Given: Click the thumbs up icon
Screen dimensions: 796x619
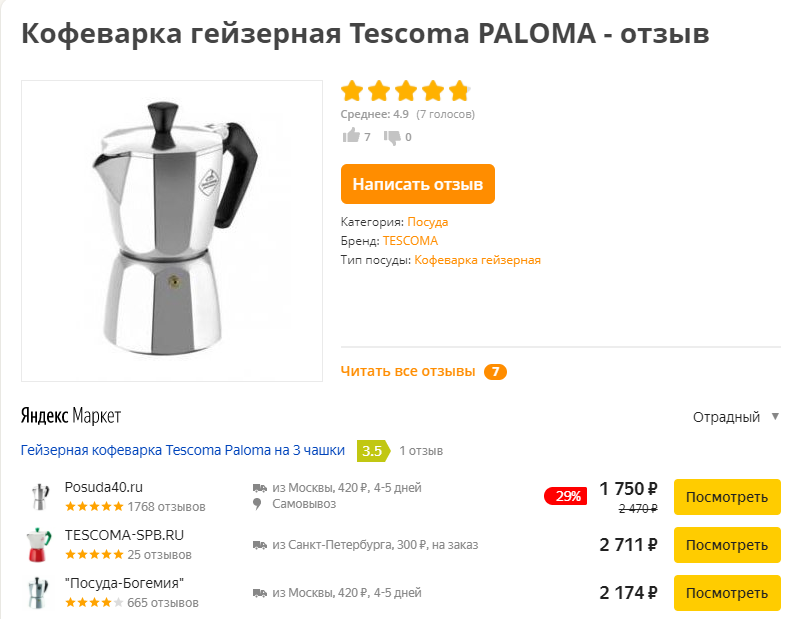Looking at the screenshot, I should coord(351,136).
